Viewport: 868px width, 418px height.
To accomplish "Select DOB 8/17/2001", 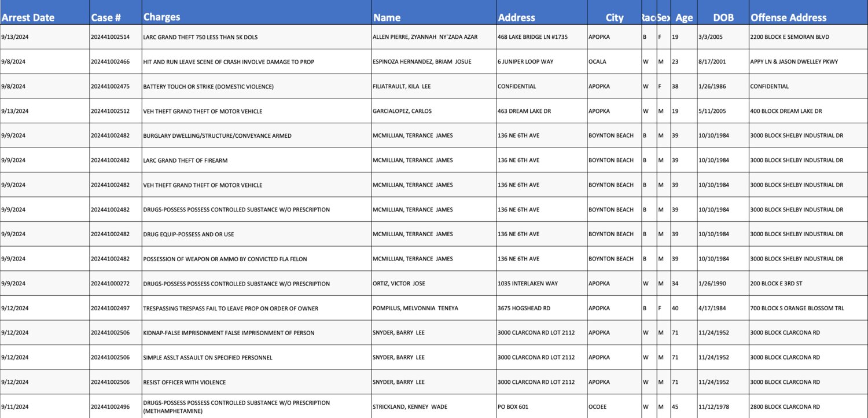I will [723, 61].
